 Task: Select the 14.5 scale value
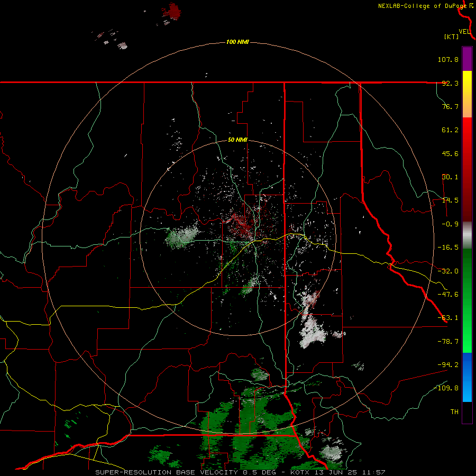(x=450, y=200)
